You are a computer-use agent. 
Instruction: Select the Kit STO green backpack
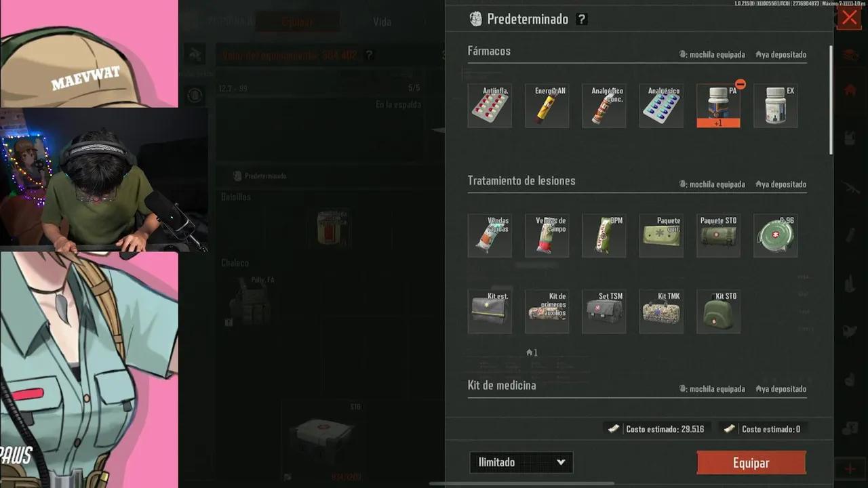[718, 311]
